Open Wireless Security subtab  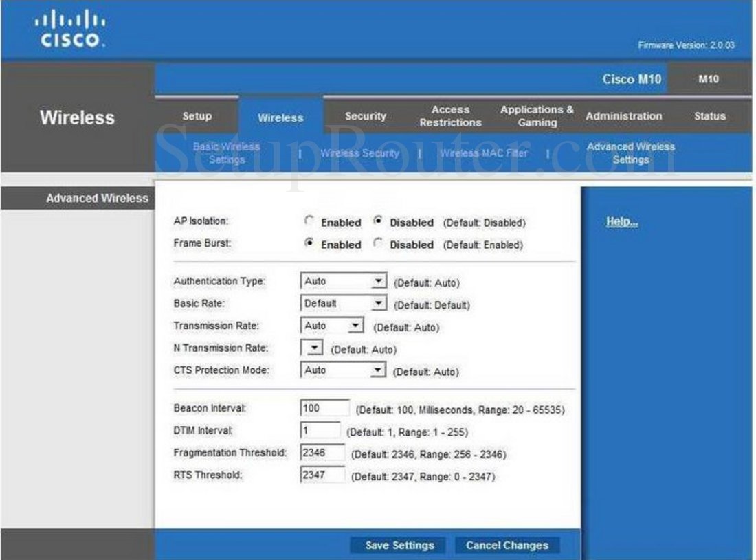[359, 153]
